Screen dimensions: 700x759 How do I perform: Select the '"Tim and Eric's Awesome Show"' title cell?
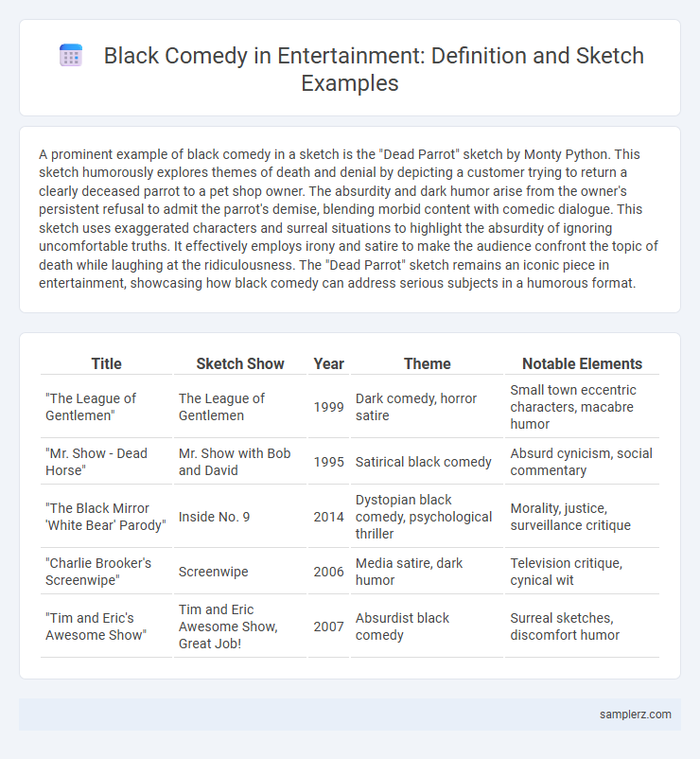[107, 627]
